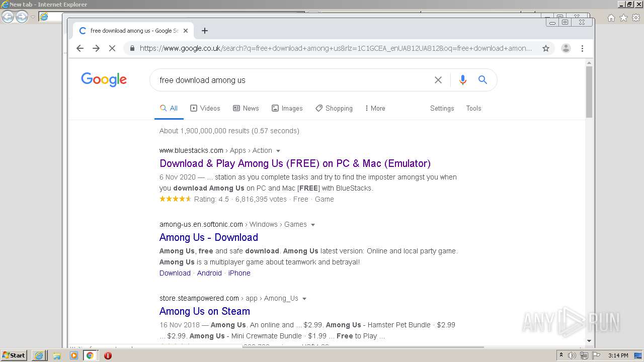Click the system tray network icon

click(x=584, y=355)
